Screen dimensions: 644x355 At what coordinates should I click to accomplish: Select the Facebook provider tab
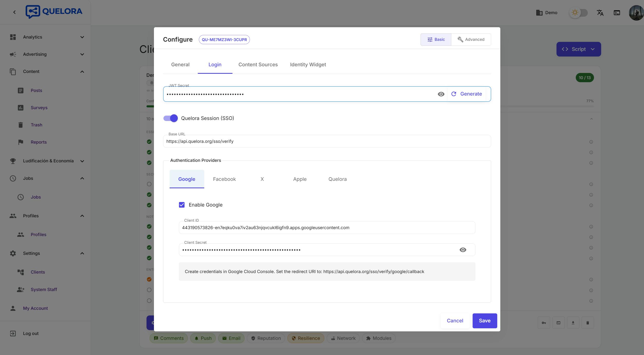click(x=225, y=179)
